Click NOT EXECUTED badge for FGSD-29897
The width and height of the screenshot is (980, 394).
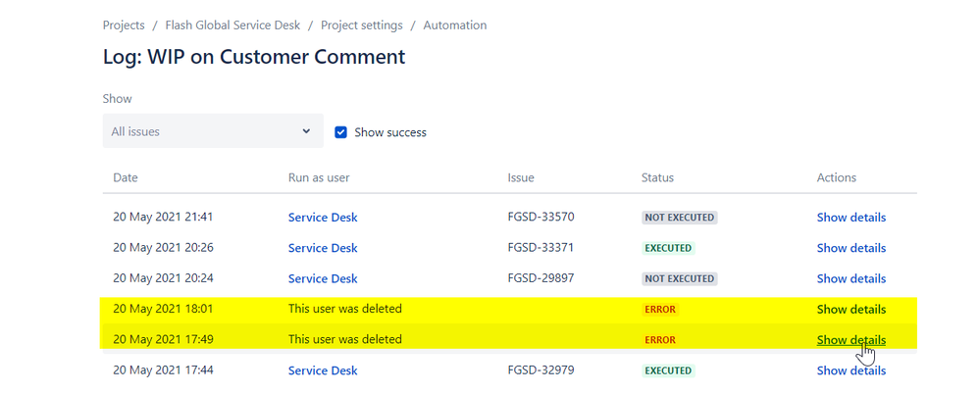pos(680,278)
